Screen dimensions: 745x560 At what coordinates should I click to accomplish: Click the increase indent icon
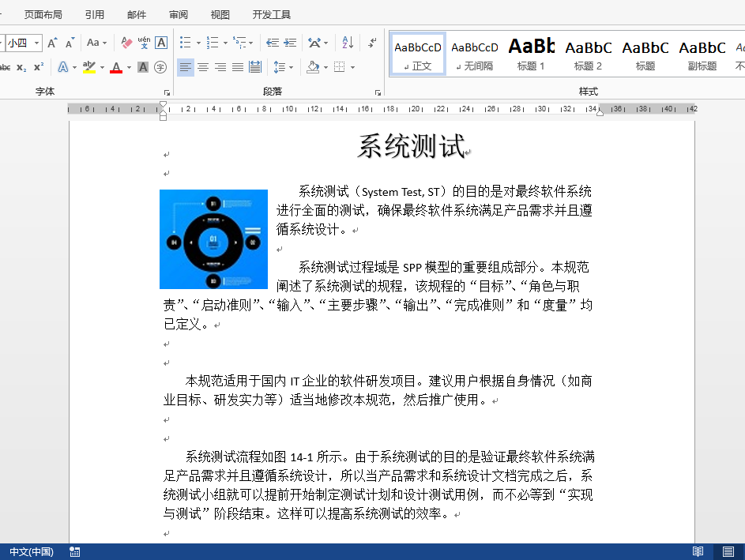pos(289,43)
